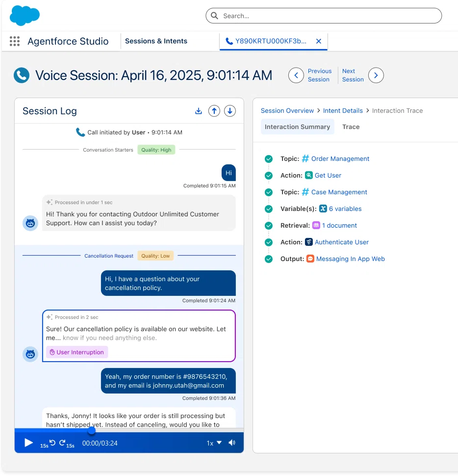Select the user 'Hi' message bubble
Viewport: 458px width, 476px height.
pos(229,173)
